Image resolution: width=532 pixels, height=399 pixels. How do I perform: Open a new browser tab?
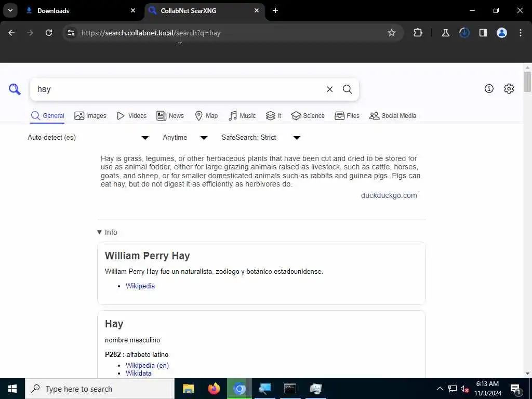pos(275,10)
